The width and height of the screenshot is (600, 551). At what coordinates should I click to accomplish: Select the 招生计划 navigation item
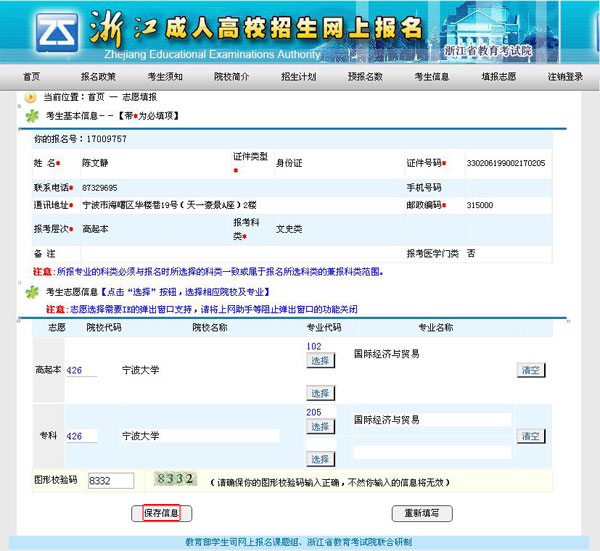(298, 76)
